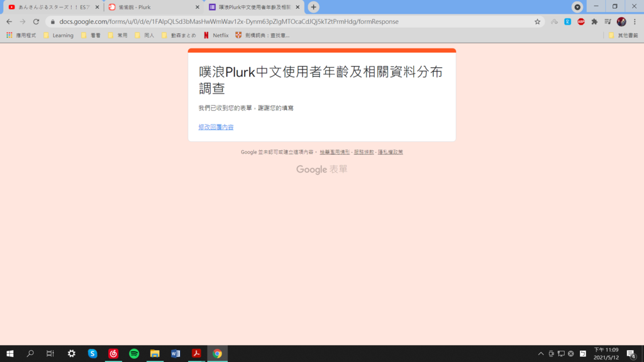
Task: Open the Netflix bookmark
Action: click(x=216, y=35)
